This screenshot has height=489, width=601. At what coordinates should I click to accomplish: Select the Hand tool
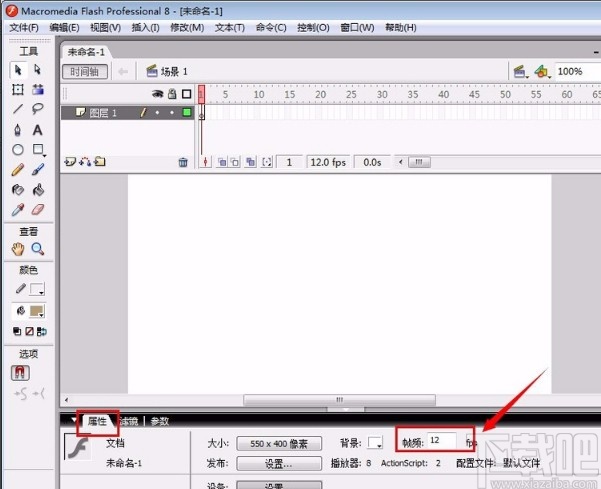pos(18,249)
